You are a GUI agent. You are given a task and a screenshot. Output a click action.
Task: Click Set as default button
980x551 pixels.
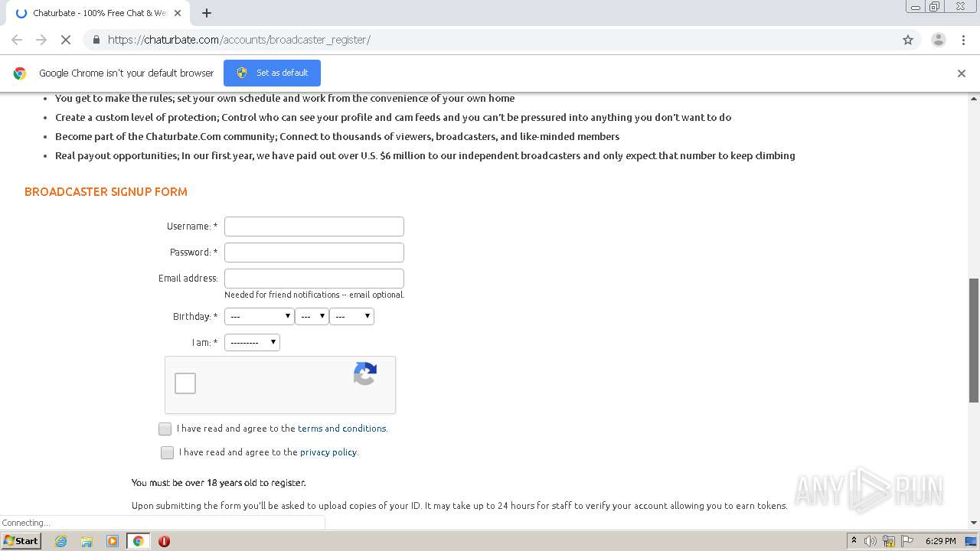point(272,73)
